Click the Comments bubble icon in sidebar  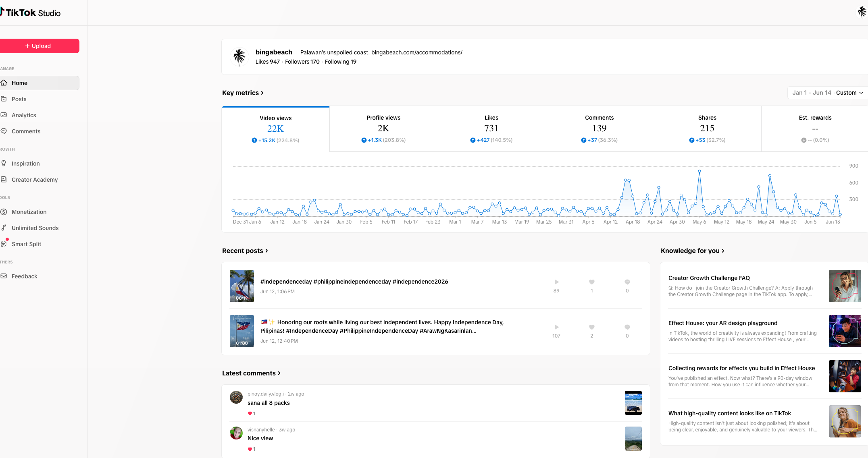coord(4,131)
